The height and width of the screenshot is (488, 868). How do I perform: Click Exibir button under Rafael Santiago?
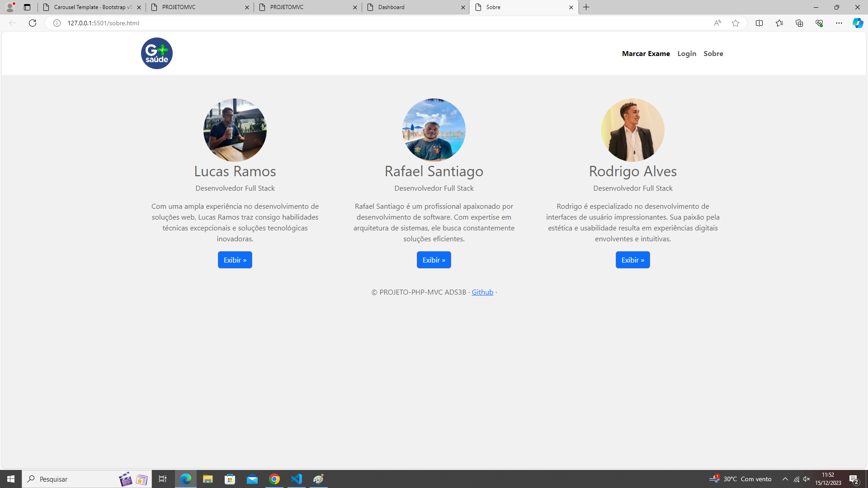[x=434, y=260]
